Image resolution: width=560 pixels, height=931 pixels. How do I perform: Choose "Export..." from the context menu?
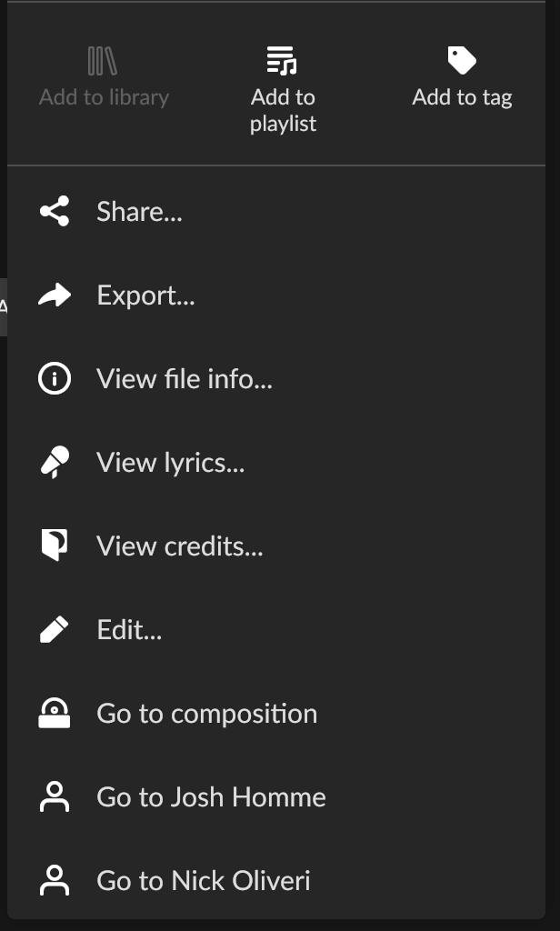tap(145, 295)
